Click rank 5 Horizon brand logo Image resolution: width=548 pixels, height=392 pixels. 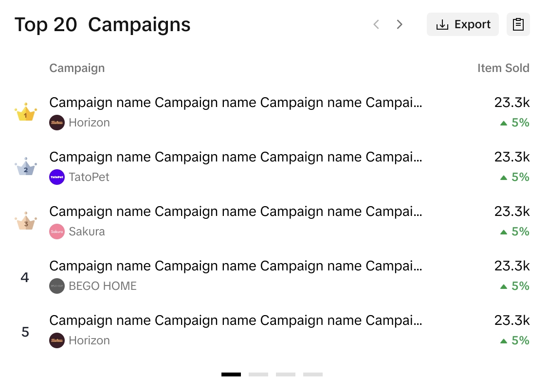(57, 340)
